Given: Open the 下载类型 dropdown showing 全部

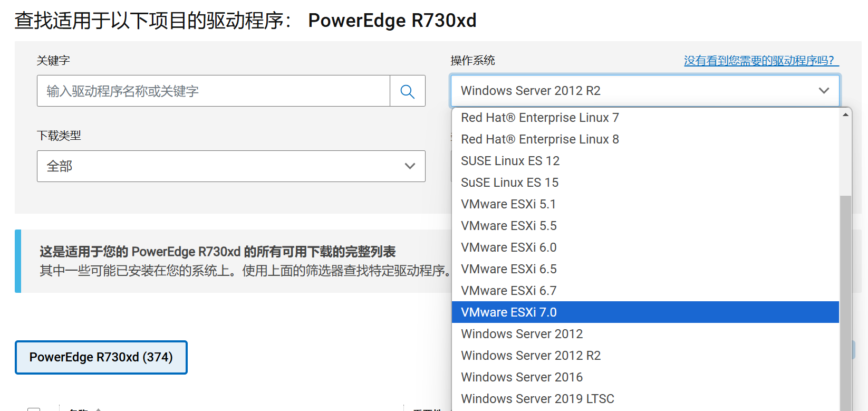Looking at the screenshot, I should coord(231,166).
